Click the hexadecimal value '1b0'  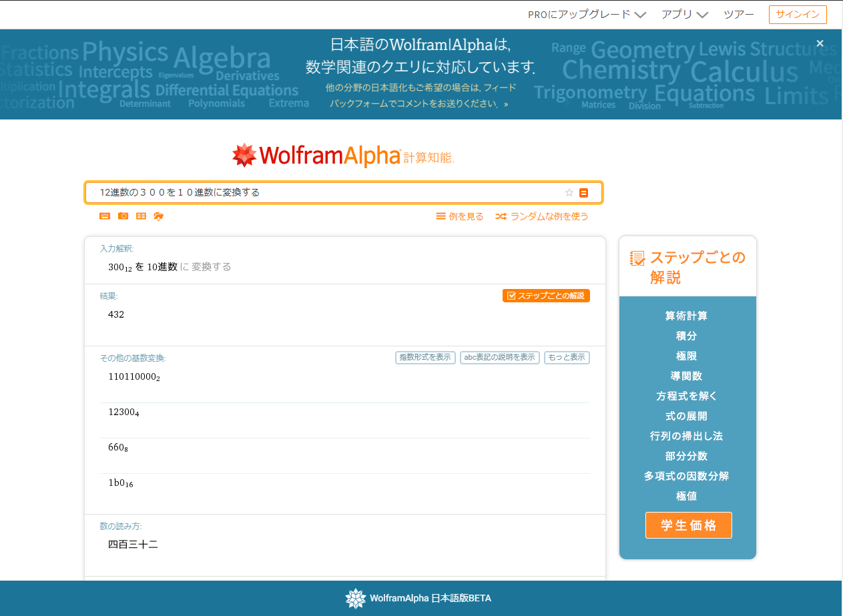(121, 483)
